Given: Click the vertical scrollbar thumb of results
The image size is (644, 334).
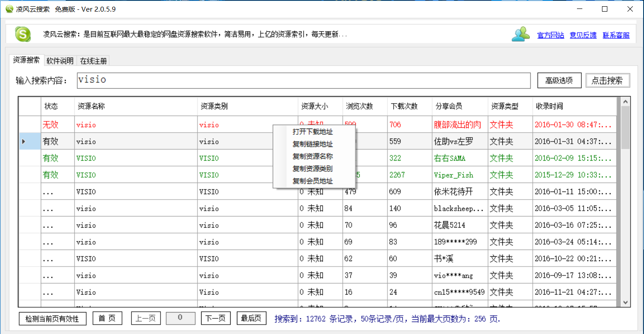Looking at the screenshot, I should click(x=625, y=128).
